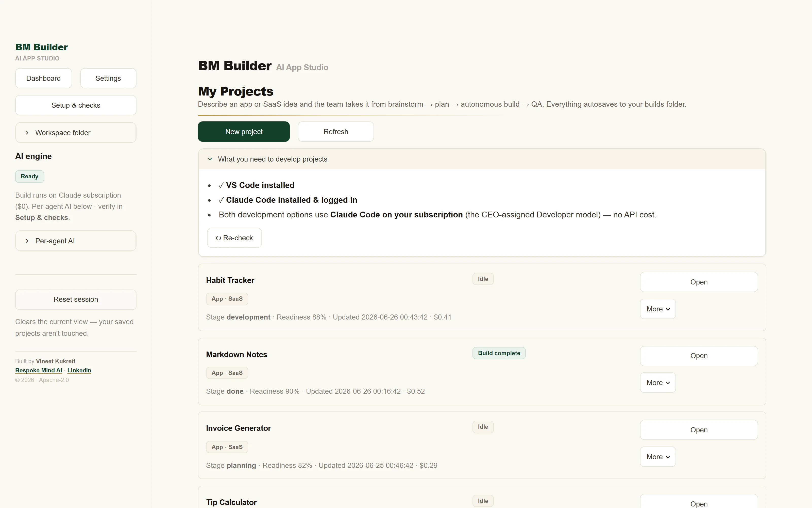Open the Dashboard page
The width and height of the screenshot is (812, 508).
[x=44, y=78]
